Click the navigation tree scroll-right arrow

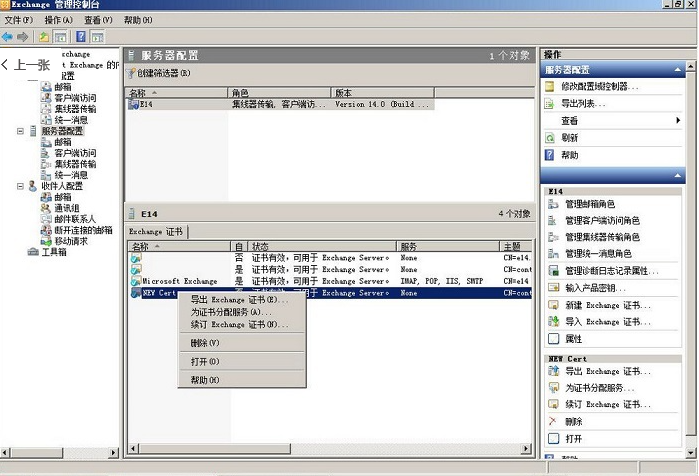114,453
